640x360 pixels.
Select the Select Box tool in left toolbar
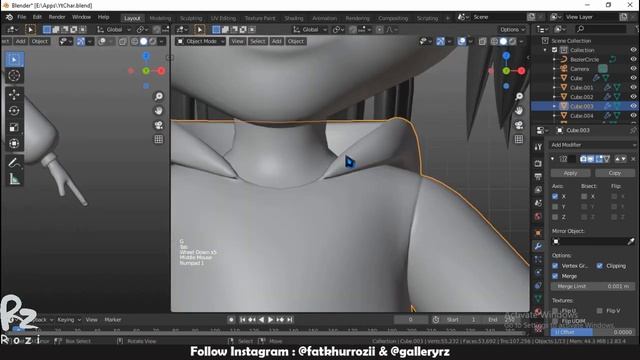14,60
